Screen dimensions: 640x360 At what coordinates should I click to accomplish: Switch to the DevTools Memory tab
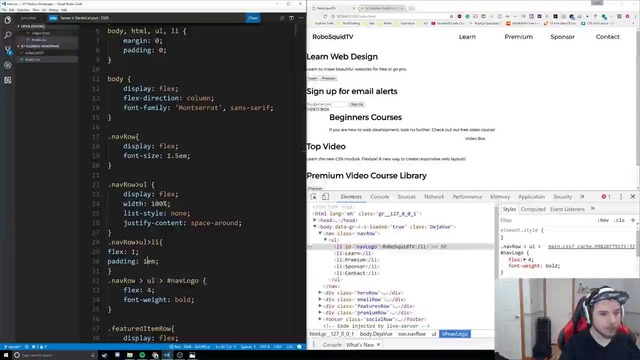500,197
